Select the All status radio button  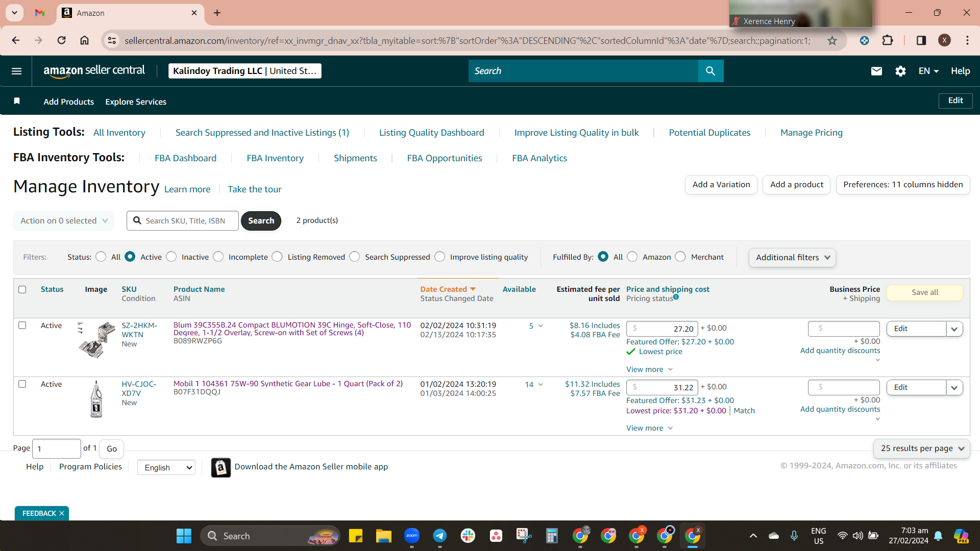101,257
